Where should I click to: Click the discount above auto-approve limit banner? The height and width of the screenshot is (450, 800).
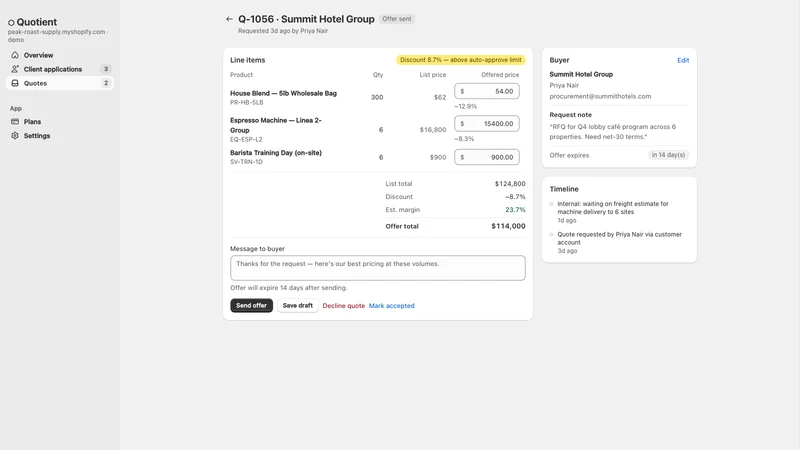(461, 60)
